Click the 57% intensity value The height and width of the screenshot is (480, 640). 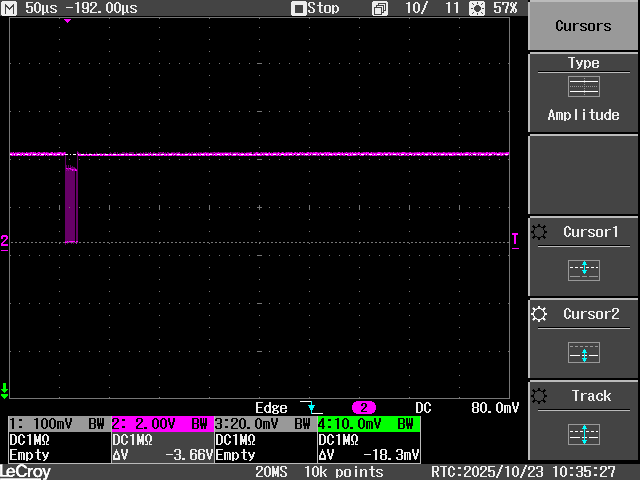(505, 8)
